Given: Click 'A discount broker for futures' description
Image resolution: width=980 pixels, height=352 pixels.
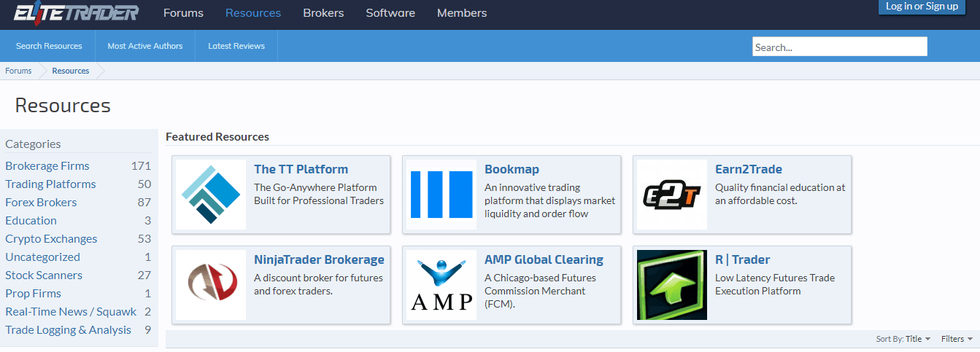Looking at the screenshot, I should click(x=318, y=284).
